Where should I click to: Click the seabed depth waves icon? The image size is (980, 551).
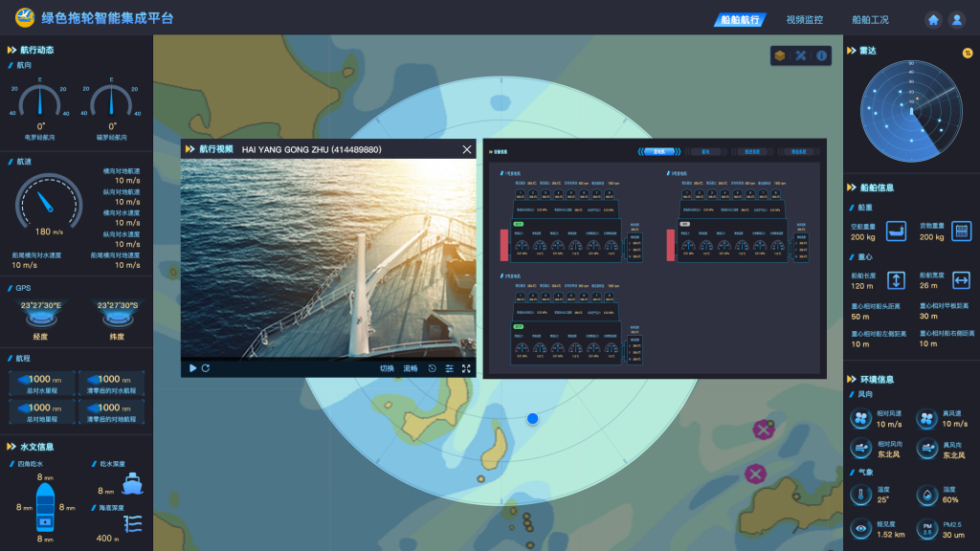132,523
